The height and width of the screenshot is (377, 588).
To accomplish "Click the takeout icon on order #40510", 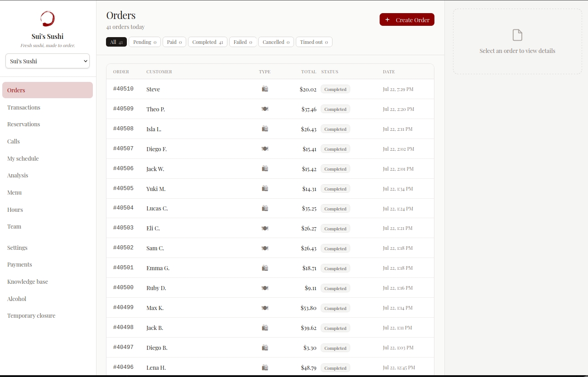I will click(x=265, y=89).
